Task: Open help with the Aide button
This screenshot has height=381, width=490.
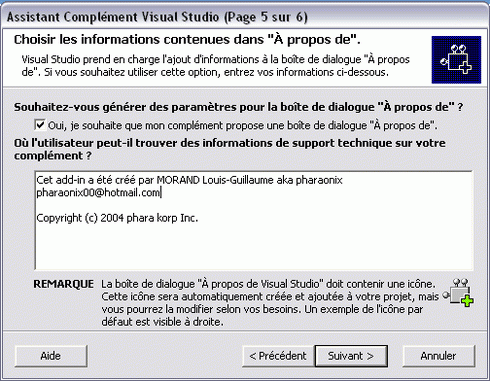Action: (51, 356)
